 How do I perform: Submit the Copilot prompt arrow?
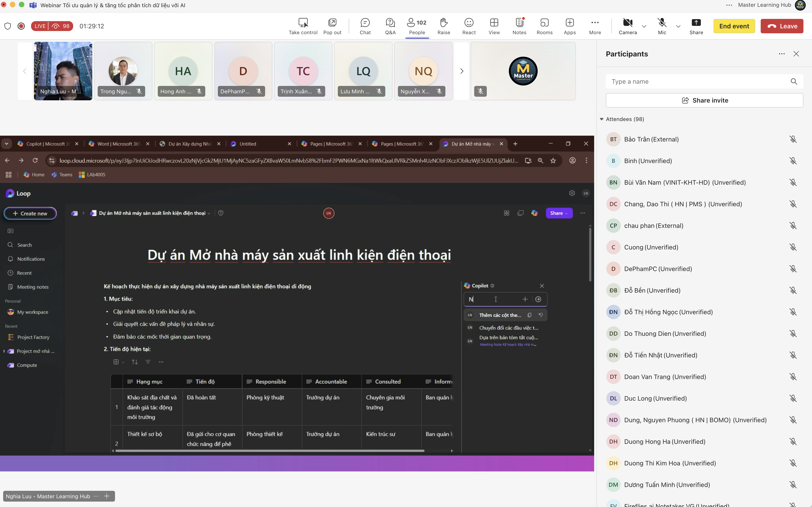[x=538, y=299]
